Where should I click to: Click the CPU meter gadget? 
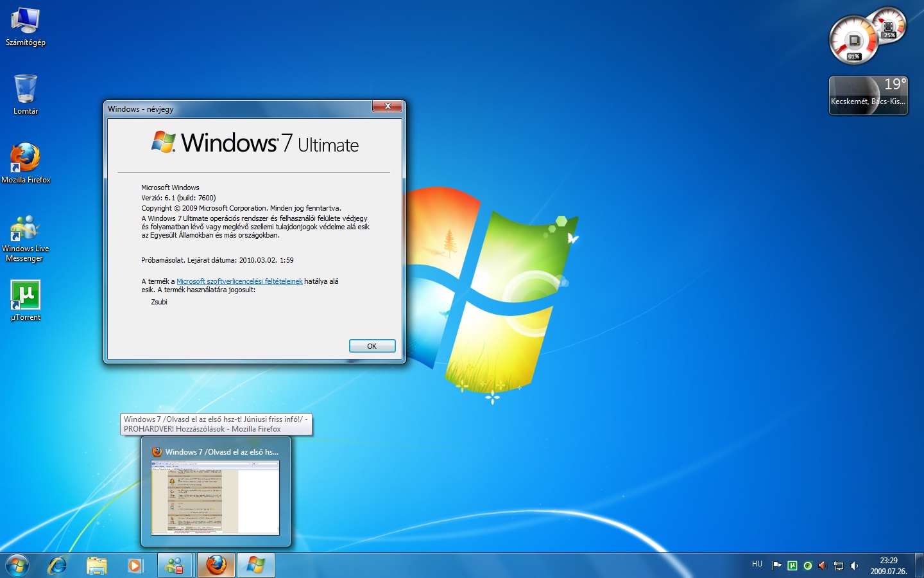[853, 40]
